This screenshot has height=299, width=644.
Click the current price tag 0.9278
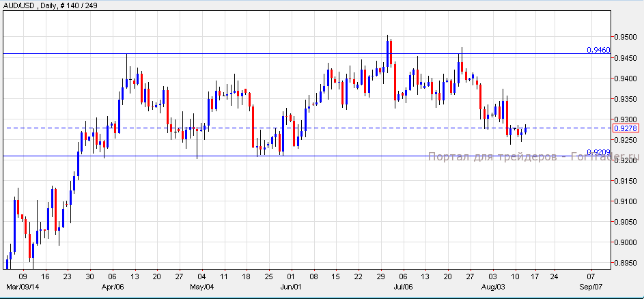tap(625, 128)
